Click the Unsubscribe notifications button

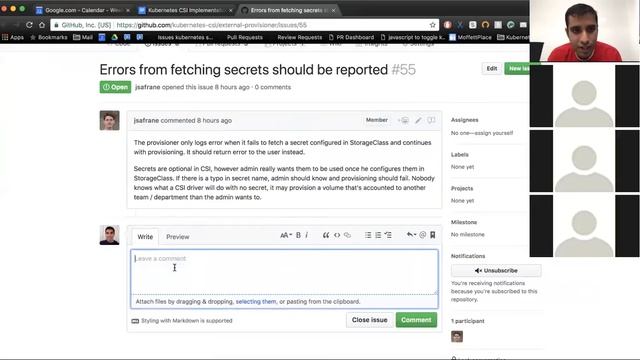point(496,271)
